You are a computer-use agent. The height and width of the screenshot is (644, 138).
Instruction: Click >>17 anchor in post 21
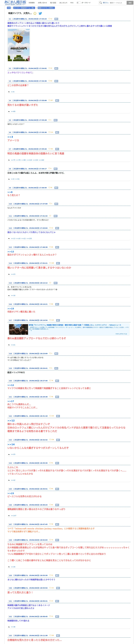pos(11,401)
